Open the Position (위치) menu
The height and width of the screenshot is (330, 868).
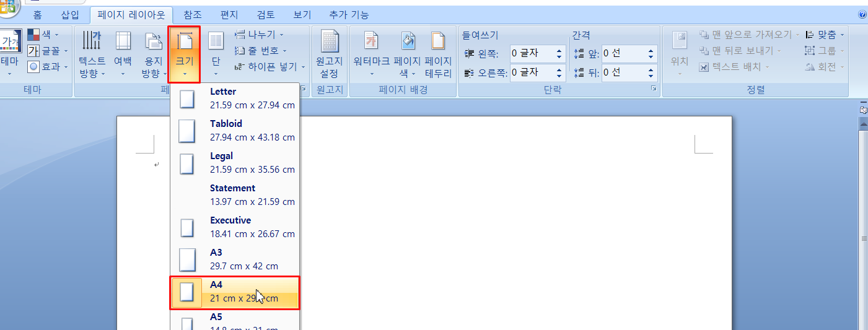(x=680, y=54)
